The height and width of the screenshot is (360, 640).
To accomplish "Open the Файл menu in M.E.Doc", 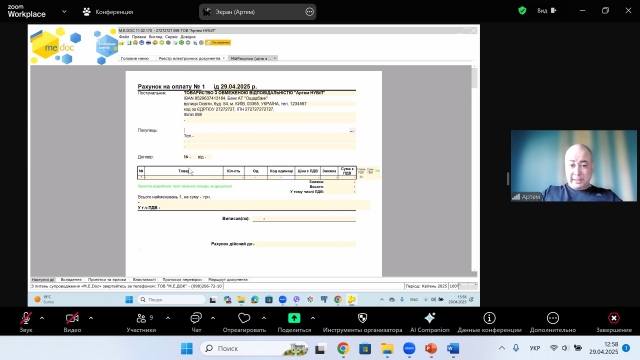I will [x=124, y=37].
